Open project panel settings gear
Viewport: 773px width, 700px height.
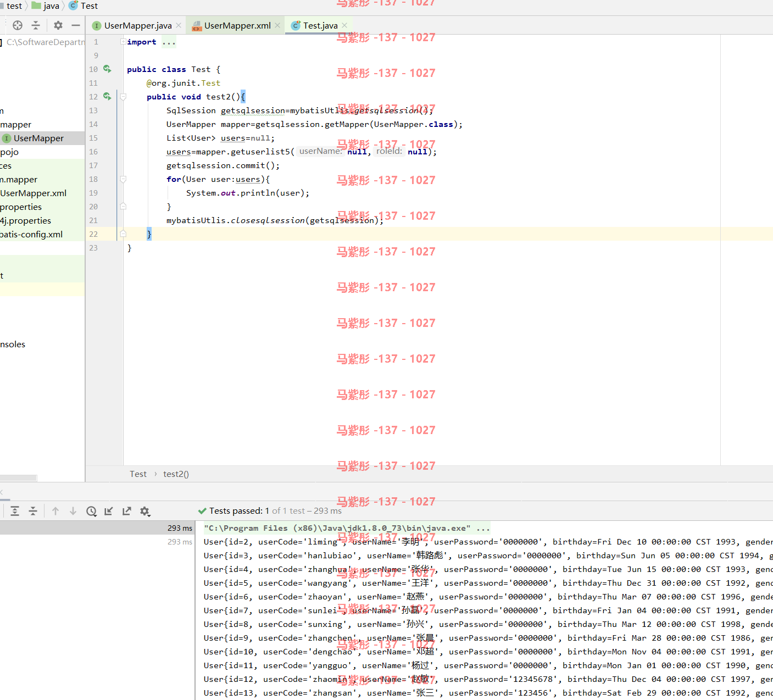(x=58, y=25)
